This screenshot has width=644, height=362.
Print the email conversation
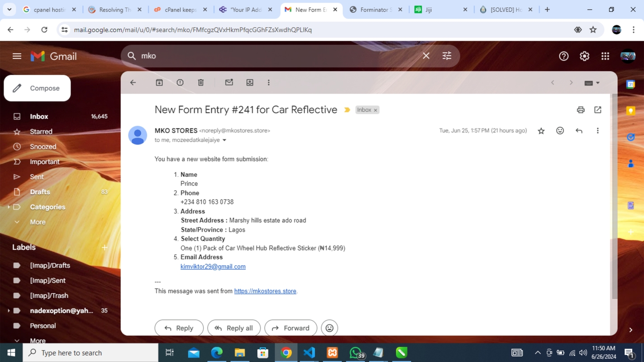581,110
